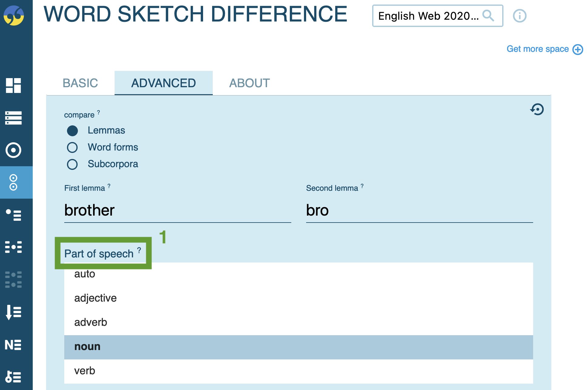
Task: Click the Second lemma input field
Action: pos(419,210)
